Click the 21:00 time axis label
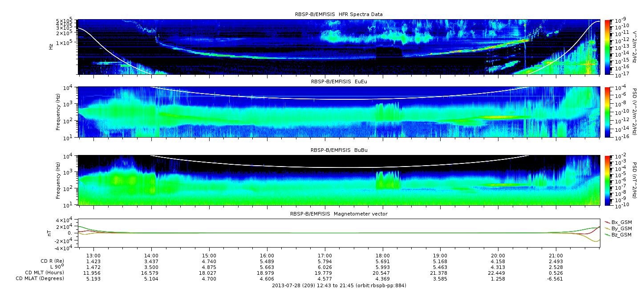 pyautogui.click(x=555, y=256)
